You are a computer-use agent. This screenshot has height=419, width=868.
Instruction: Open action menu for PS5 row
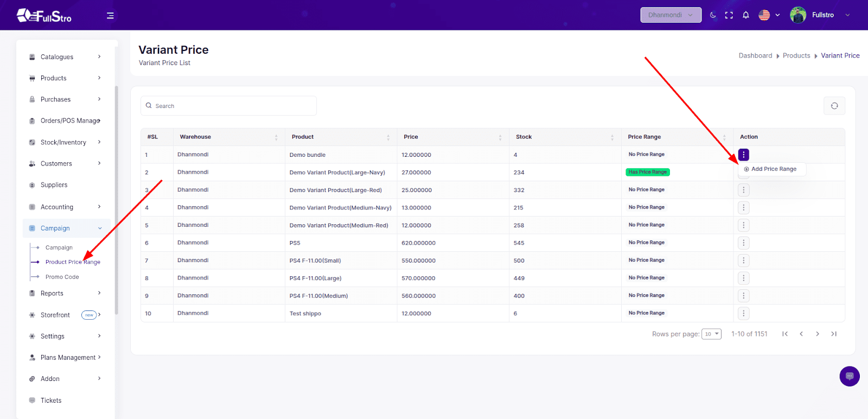coord(743,243)
